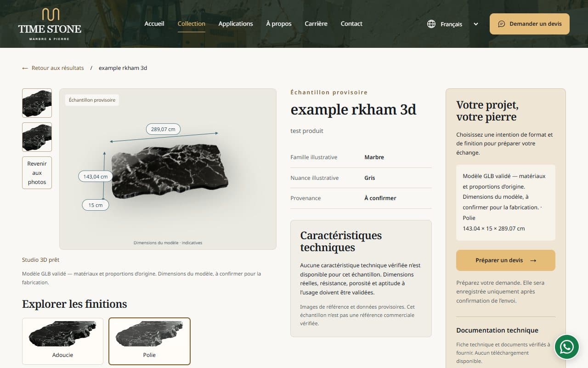Click the Studio 3D prêt status text
Image resolution: width=588 pixels, height=368 pixels.
(41, 260)
